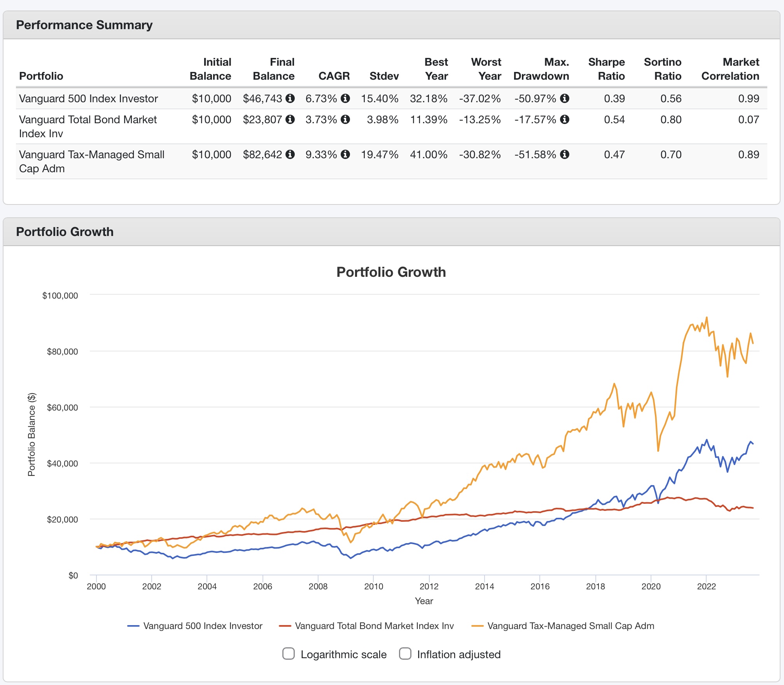Click info icon next to 9.33% CAGR
The image size is (784, 685).
click(345, 154)
